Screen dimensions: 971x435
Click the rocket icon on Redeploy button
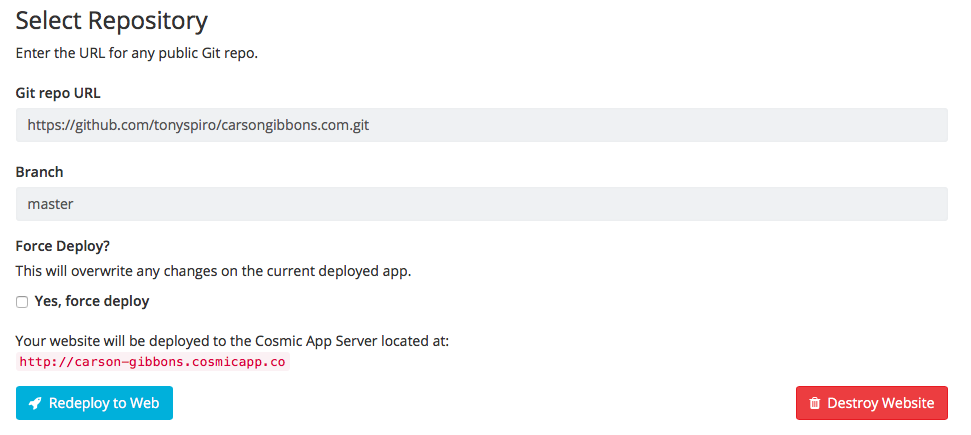[x=35, y=403]
